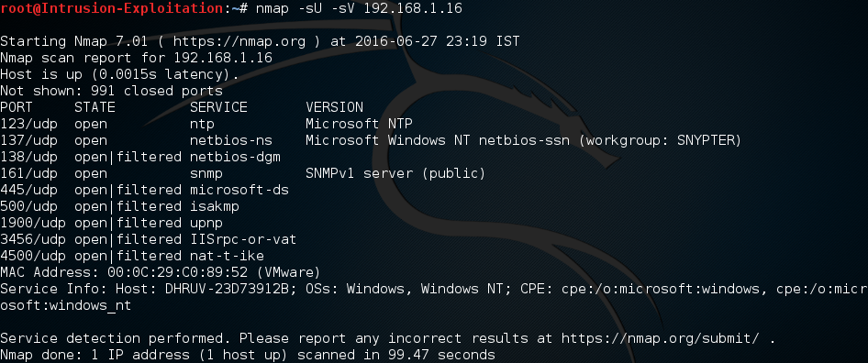
Task: Click the 123/udp port entry
Action: pos(28,124)
